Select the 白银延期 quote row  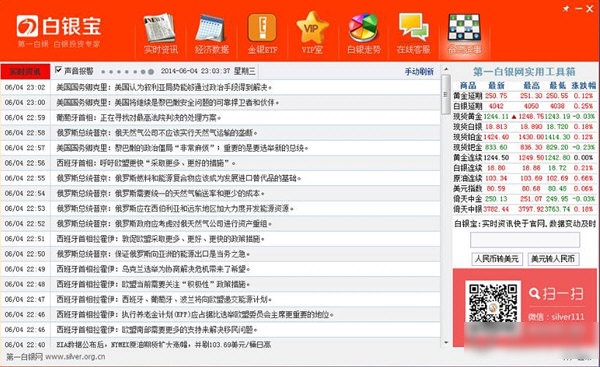click(525, 106)
